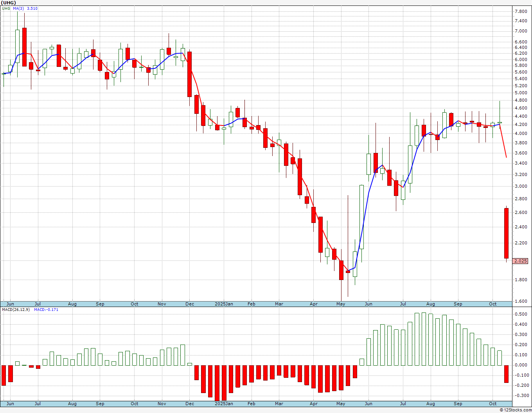
Task: Select the "3.800" price axis label
Action: 521,143
